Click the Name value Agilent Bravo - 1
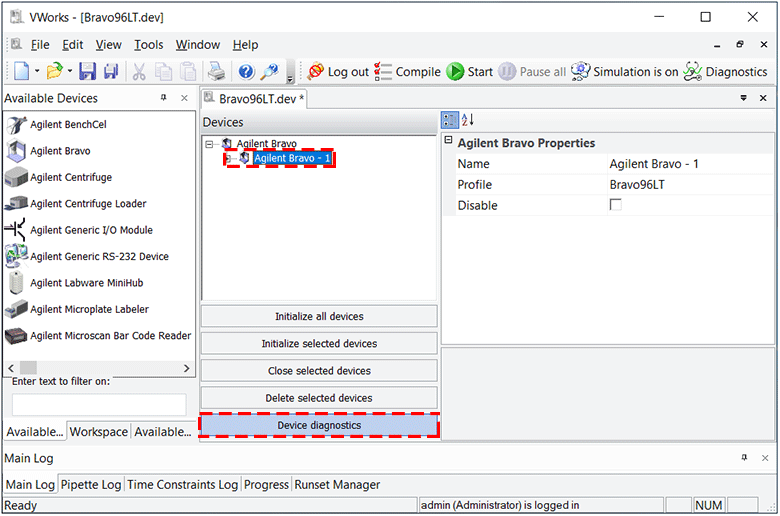The height and width of the screenshot is (516, 780). pyautogui.click(x=654, y=164)
